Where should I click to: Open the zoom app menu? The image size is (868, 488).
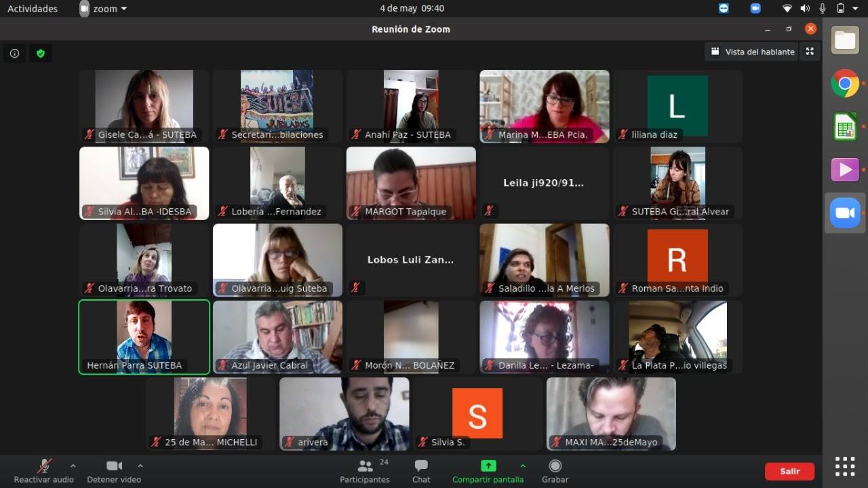tap(104, 9)
